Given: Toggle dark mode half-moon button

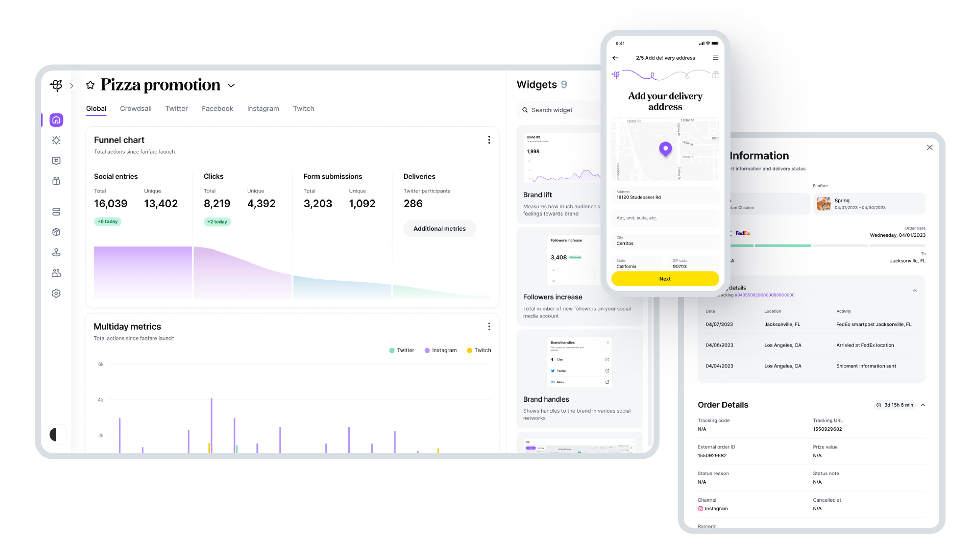Looking at the screenshot, I should (56, 434).
